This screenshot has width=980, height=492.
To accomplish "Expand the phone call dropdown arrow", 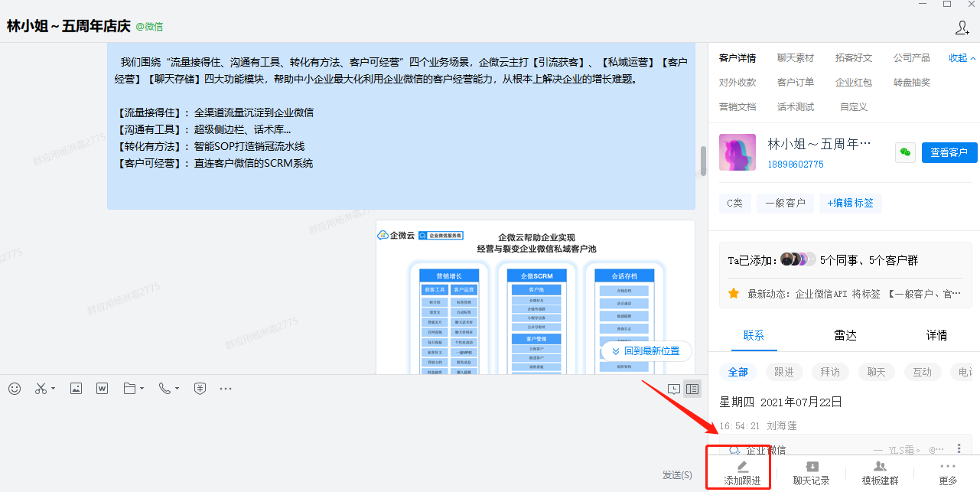I will click(177, 389).
